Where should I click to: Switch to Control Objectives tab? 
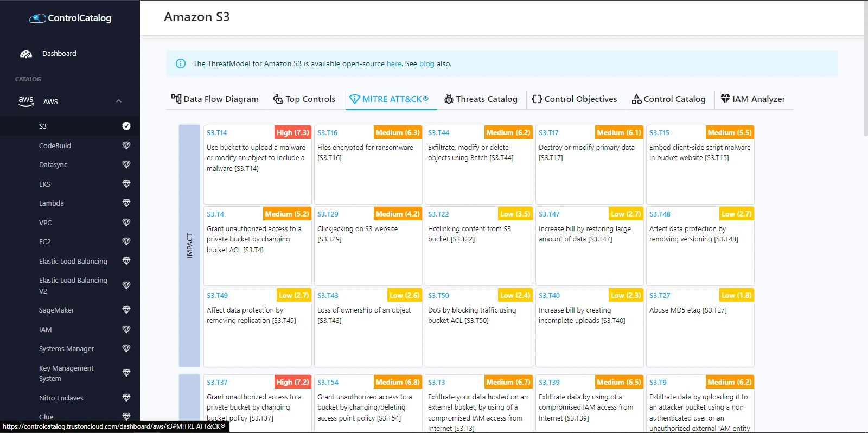pyautogui.click(x=575, y=99)
